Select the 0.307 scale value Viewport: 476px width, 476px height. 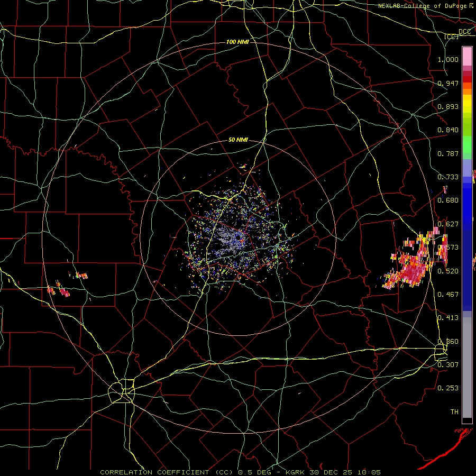(448, 364)
